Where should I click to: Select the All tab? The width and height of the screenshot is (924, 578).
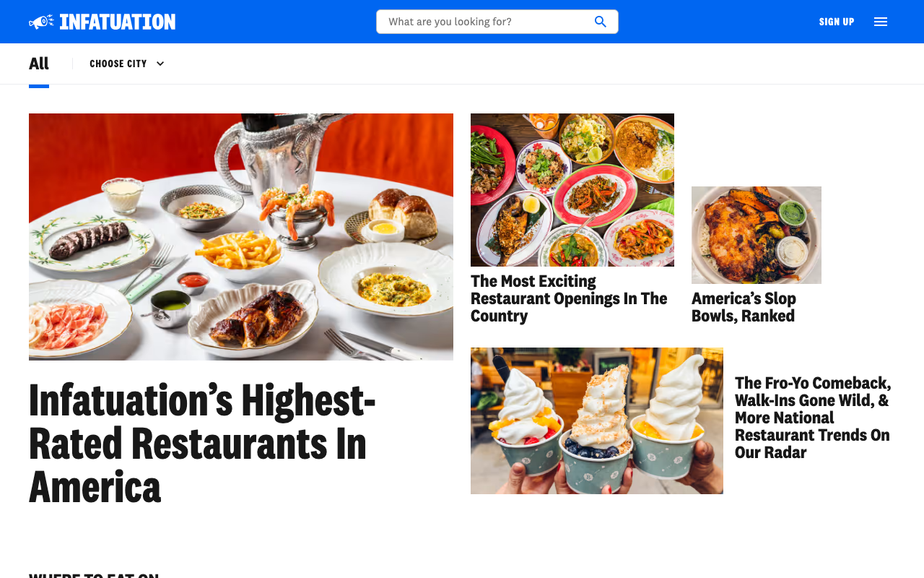coord(39,64)
